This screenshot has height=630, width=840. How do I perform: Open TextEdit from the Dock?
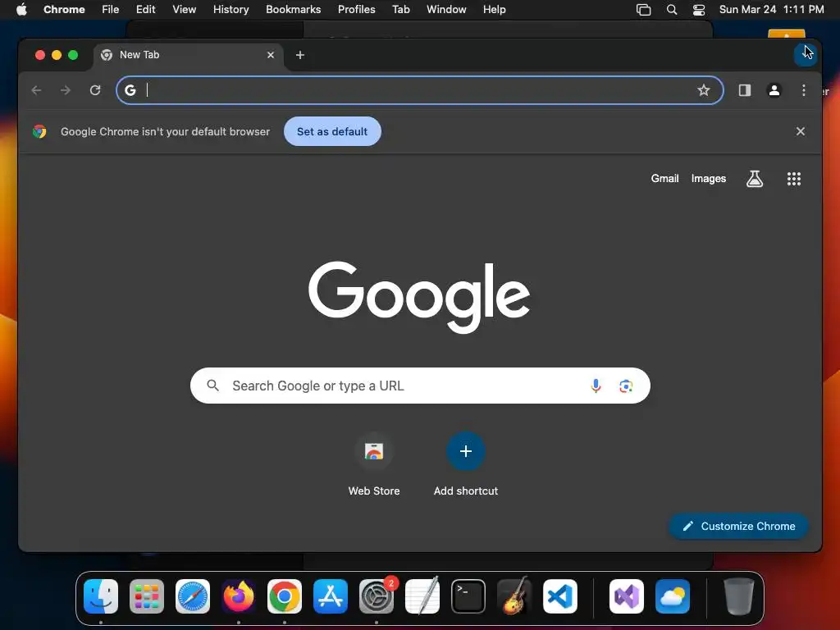pos(422,596)
